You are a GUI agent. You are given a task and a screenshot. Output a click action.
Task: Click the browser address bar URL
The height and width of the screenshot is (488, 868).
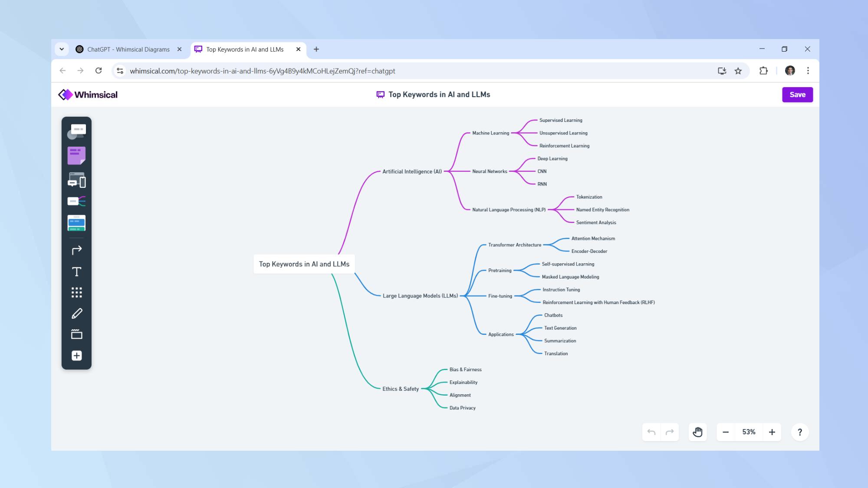click(262, 71)
